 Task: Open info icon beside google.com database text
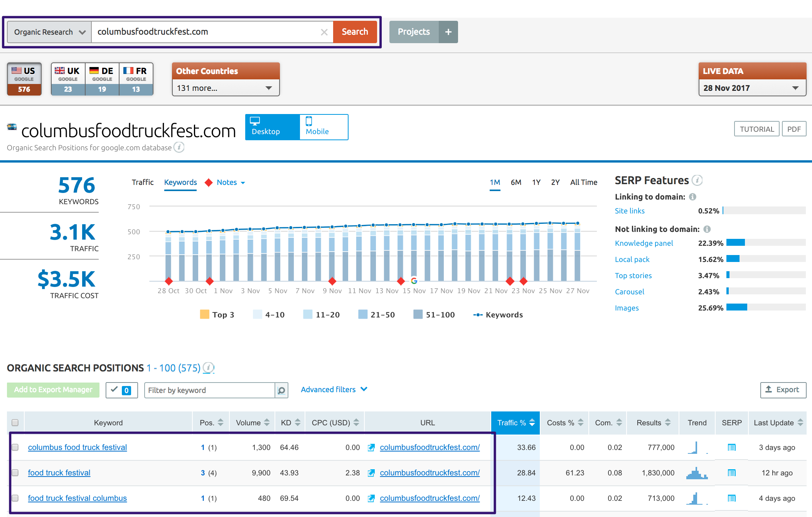coord(179,147)
